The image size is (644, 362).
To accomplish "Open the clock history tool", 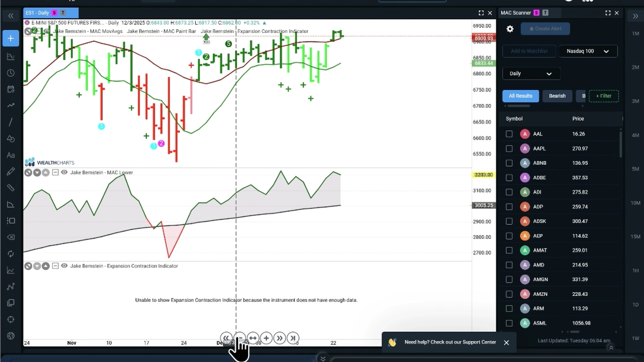I will coord(11,73).
